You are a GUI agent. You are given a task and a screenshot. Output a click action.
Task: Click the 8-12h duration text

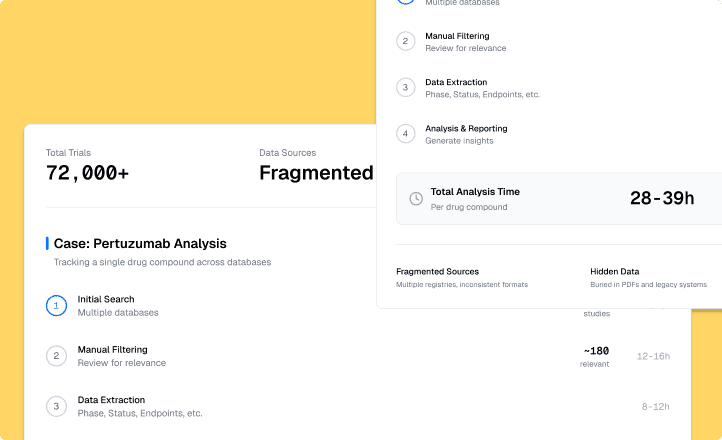655,406
